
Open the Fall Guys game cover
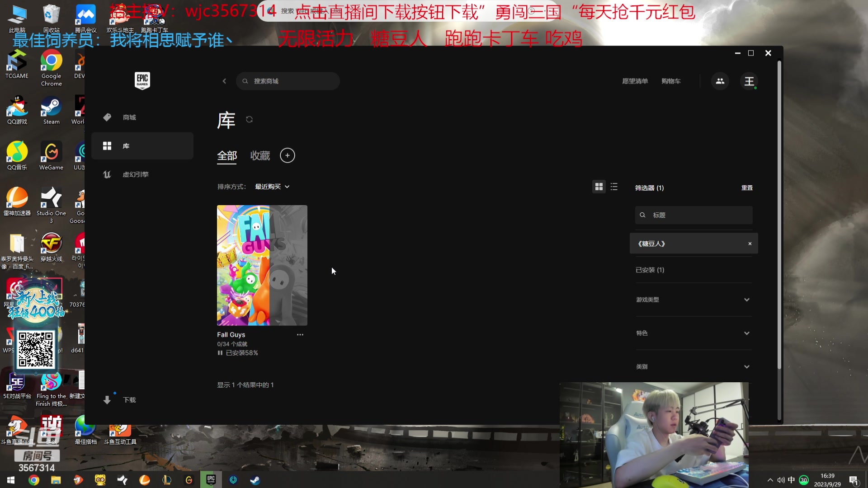pyautogui.click(x=262, y=265)
